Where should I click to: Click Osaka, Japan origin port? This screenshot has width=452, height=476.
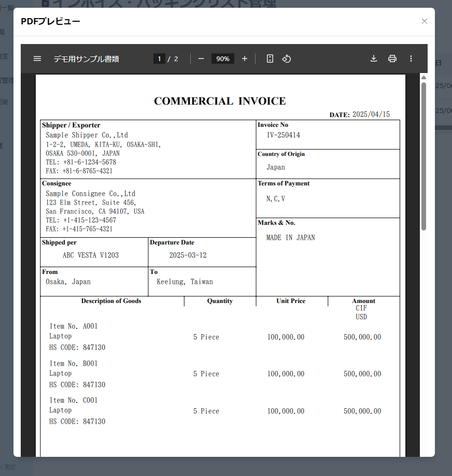pyautogui.click(x=68, y=282)
